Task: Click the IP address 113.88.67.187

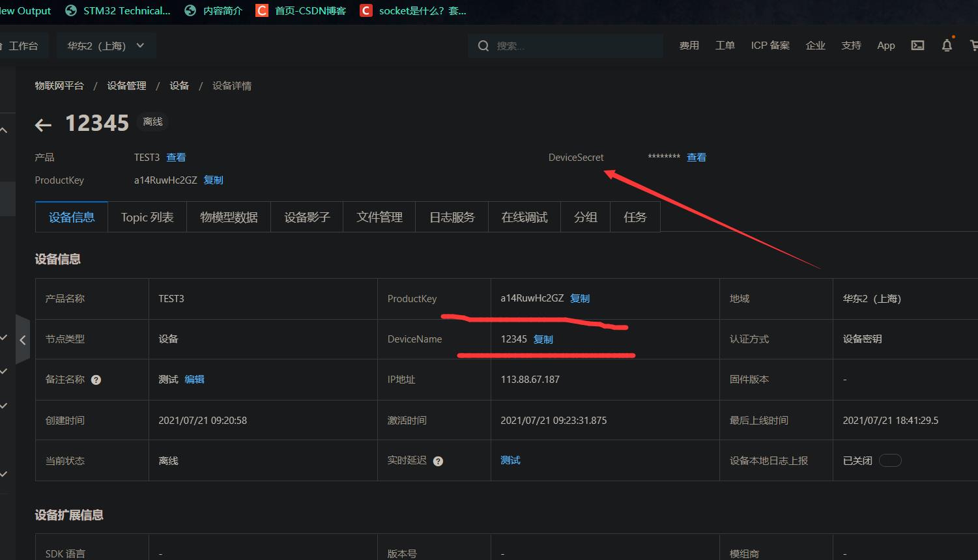Action: (x=530, y=380)
